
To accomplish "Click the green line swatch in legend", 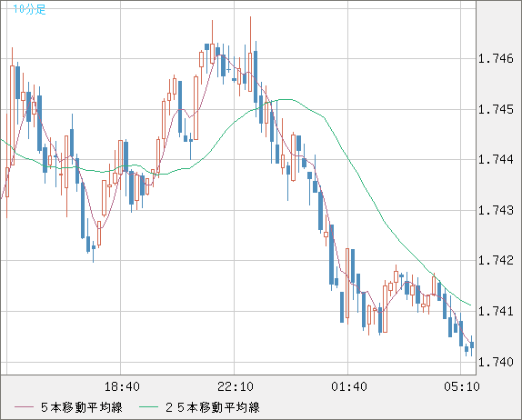I will pyautogui.click(x=148, y=407).
